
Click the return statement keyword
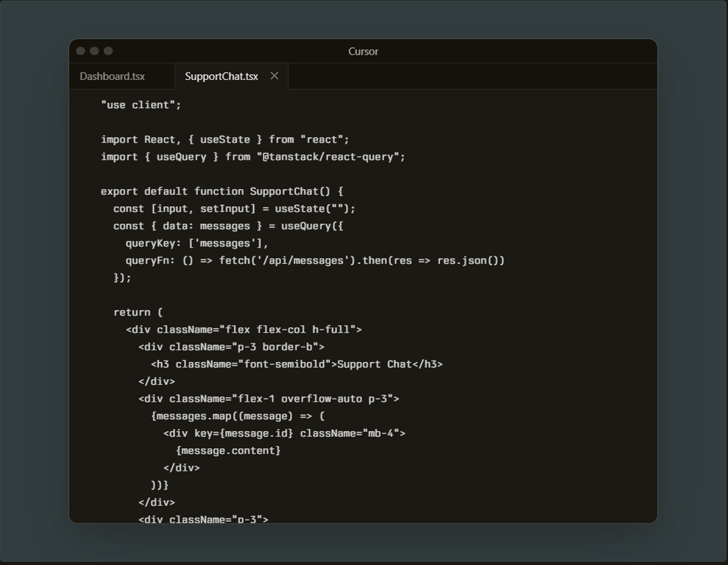point(132,312)
